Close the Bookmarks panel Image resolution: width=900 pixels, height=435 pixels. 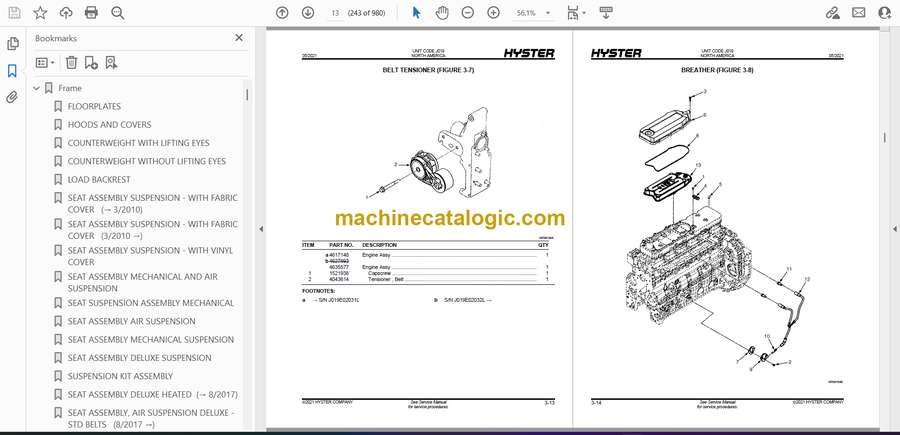pyautogui.click(x=239, y=38)
